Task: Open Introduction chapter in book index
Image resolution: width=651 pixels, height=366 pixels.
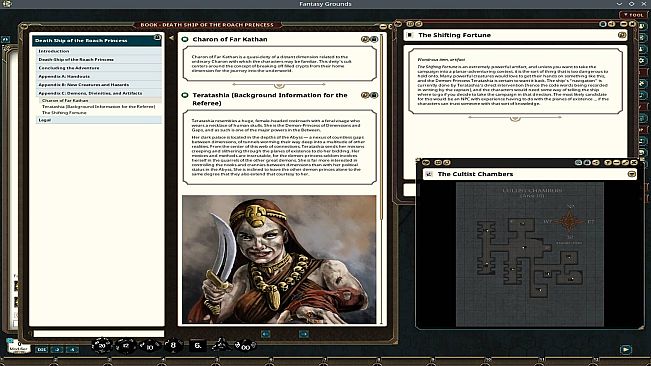Action: click(x=99, y=51)
